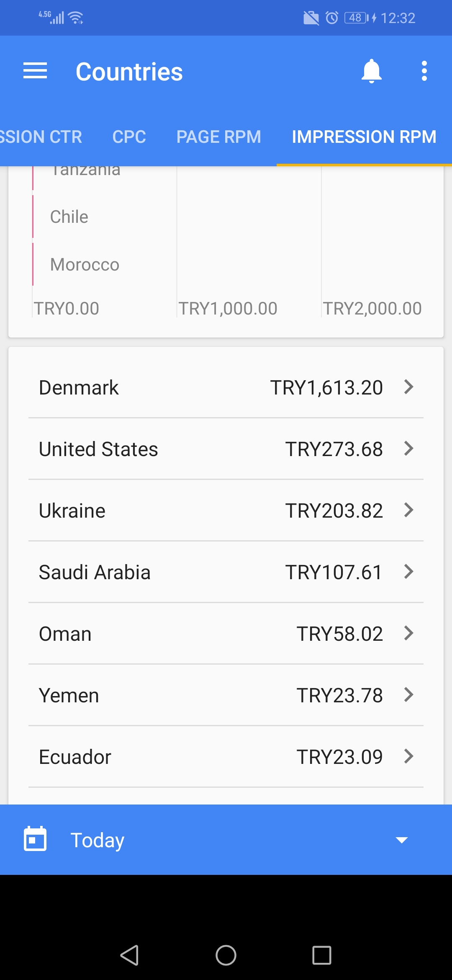The image size is (452, 980).
Task: Open the hamburger navigation menu
Action: pyautogui.click(x=35, y=71)
